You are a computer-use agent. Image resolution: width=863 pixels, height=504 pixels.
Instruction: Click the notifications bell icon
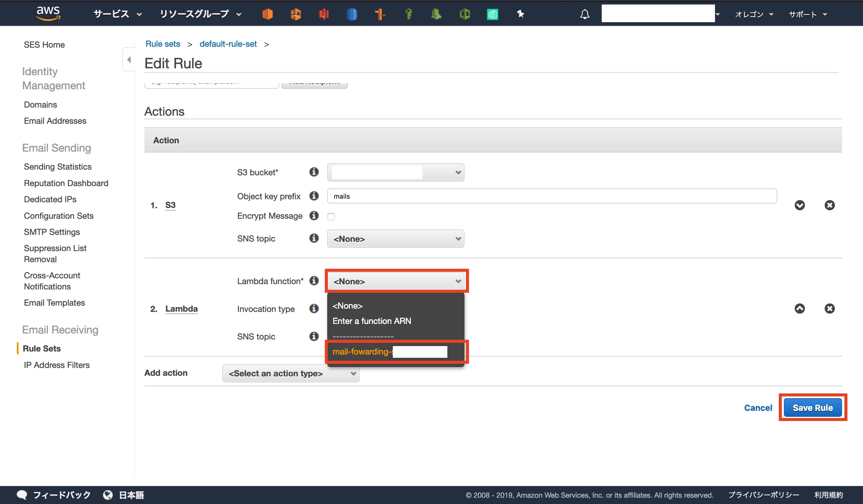(585, 14)
